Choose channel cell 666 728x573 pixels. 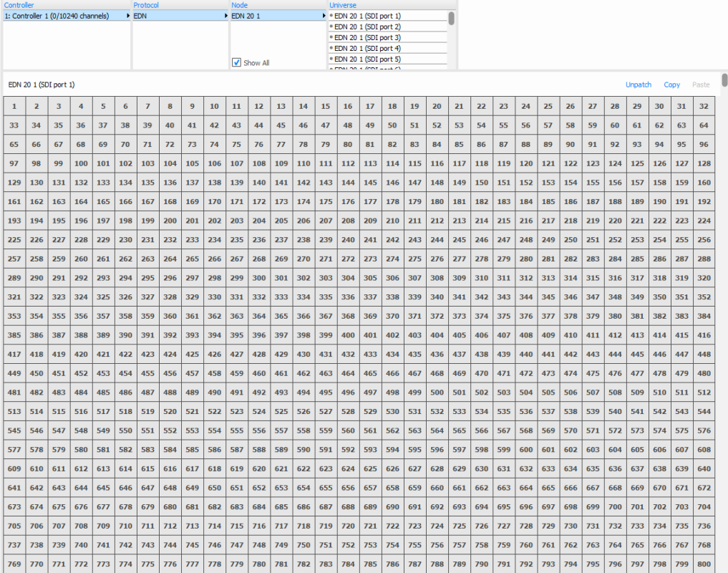point(571,488)
